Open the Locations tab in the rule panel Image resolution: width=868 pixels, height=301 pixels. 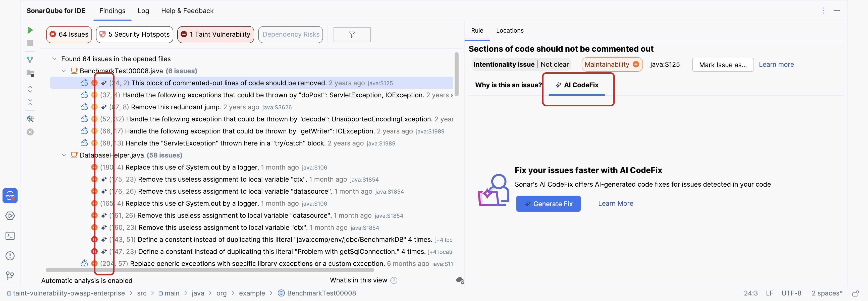point(510,30)
